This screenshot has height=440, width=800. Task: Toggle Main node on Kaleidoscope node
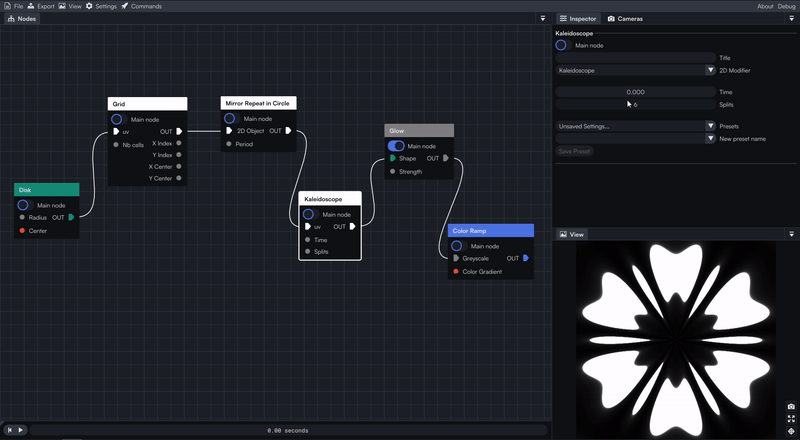pos(310,214)
